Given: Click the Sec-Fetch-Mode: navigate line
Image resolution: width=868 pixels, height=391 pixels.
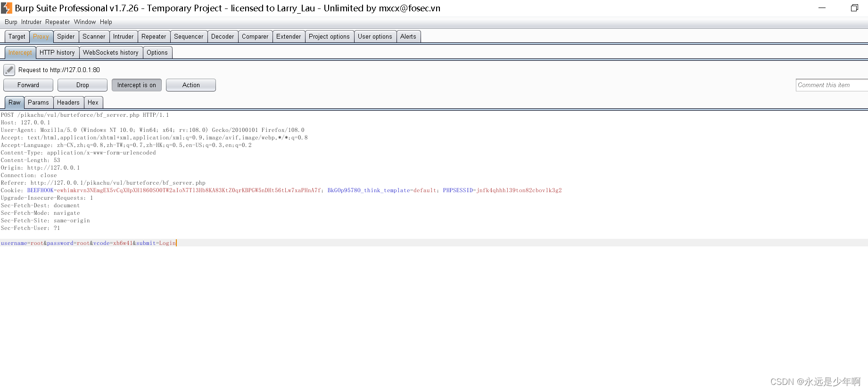Looking at the screenshot, I should [41, 213].
